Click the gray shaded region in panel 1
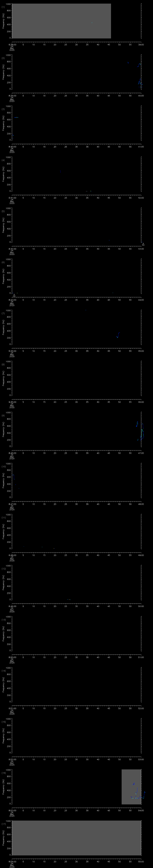Viewport: 153px width, 868px height. tap(61, 21)
